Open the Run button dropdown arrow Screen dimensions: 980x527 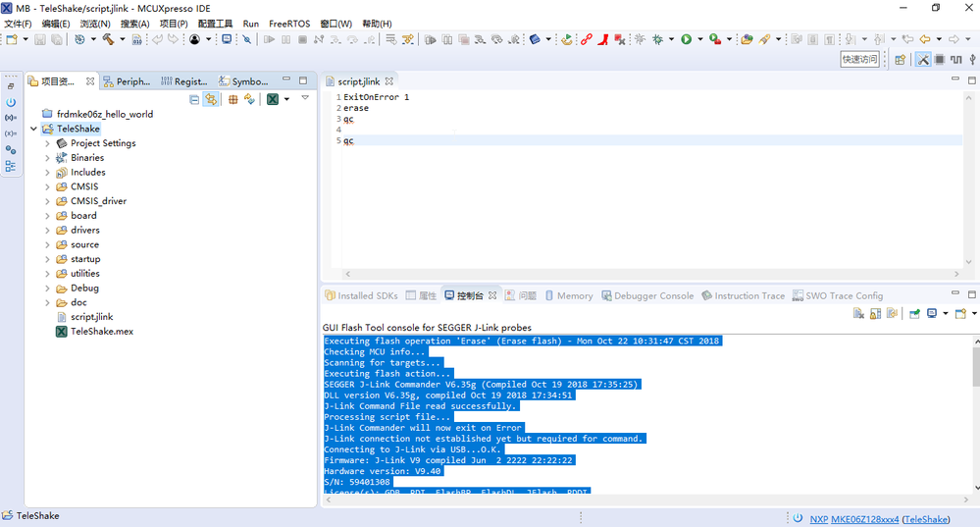pyautogui.click(x=700, y=39)
